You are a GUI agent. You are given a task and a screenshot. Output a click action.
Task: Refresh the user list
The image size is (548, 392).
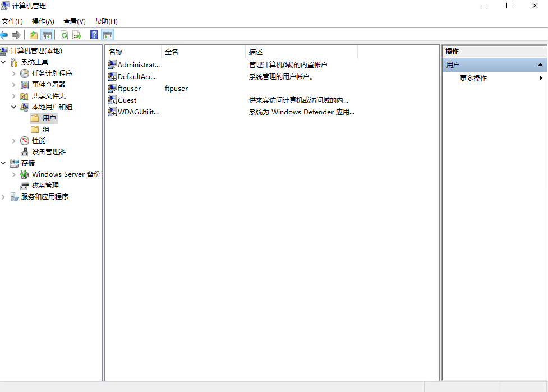point(65,35)
